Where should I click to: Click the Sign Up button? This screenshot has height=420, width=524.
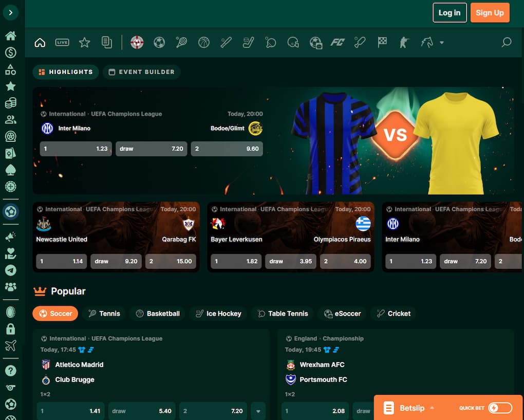tap(489, 13)
